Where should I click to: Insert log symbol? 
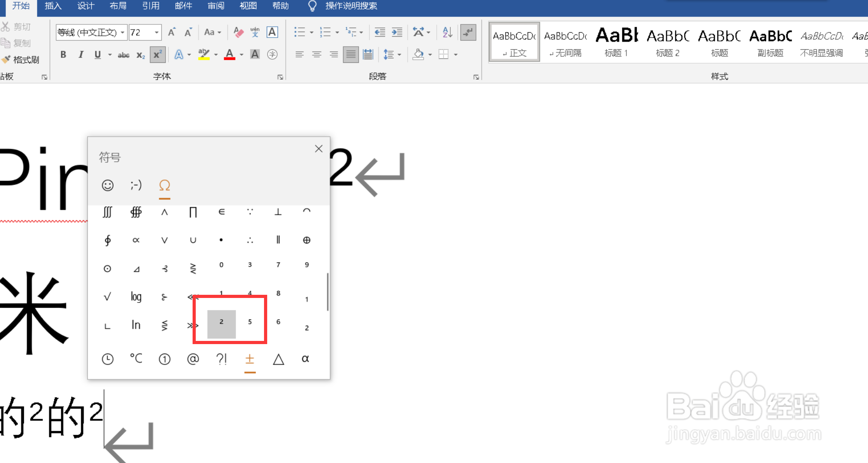(136, 297)
